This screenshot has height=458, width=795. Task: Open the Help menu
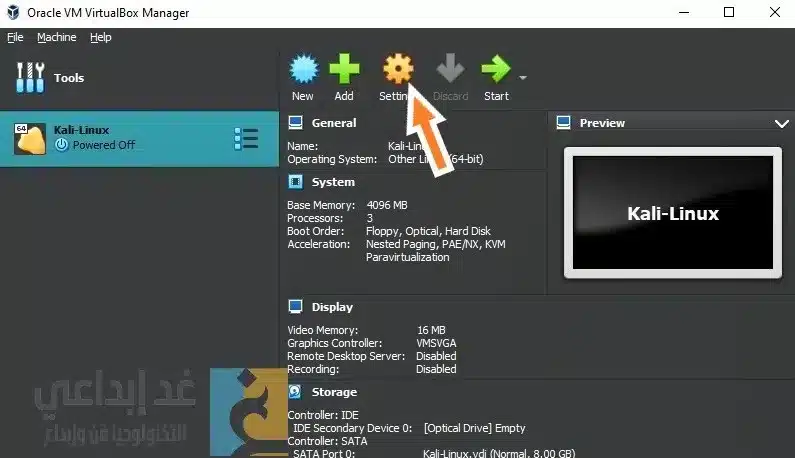tap(100, 37)
